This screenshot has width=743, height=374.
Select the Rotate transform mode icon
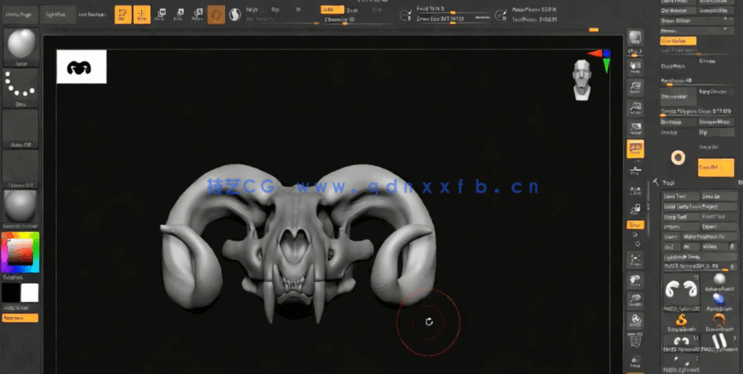tap(197, 15)
